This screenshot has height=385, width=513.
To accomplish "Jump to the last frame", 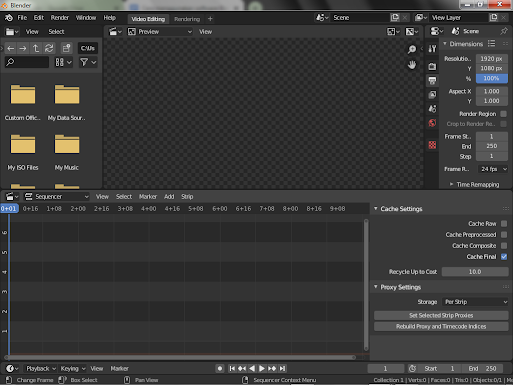I will coord(282,368).
